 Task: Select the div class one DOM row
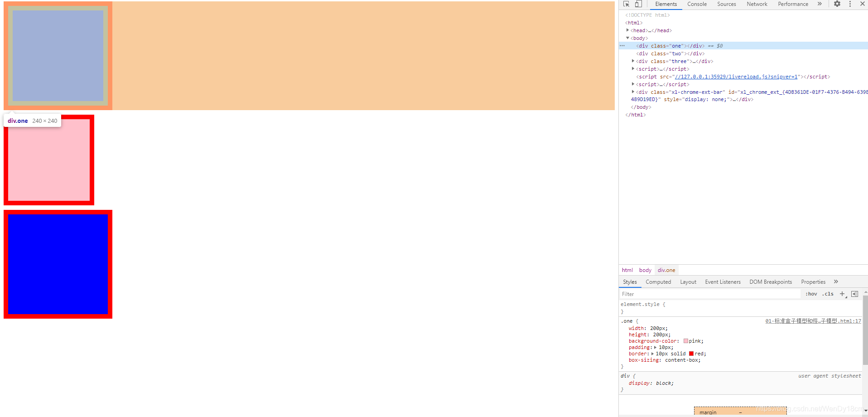point(743,46)
